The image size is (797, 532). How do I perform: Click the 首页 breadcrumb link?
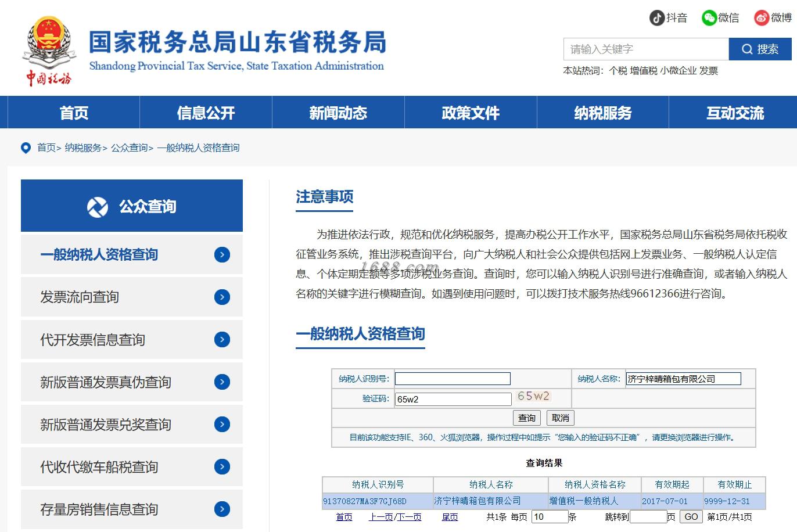(x=46, y=148)
